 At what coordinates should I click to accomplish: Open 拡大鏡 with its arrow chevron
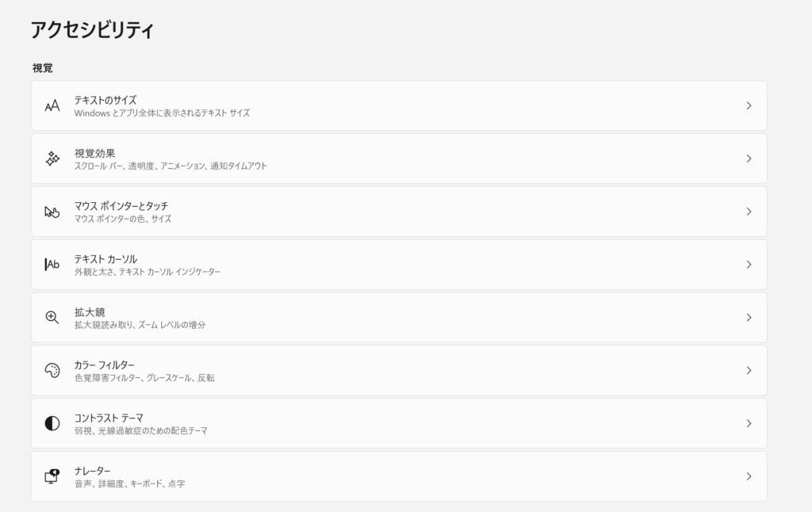[749, 317]
